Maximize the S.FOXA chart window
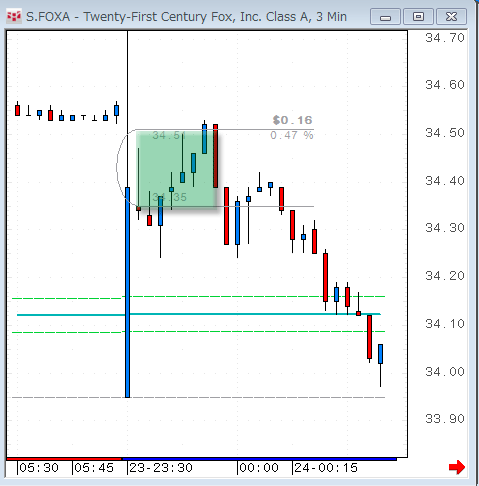This screenshot has height=486, width=479. [x=418, y=17]
